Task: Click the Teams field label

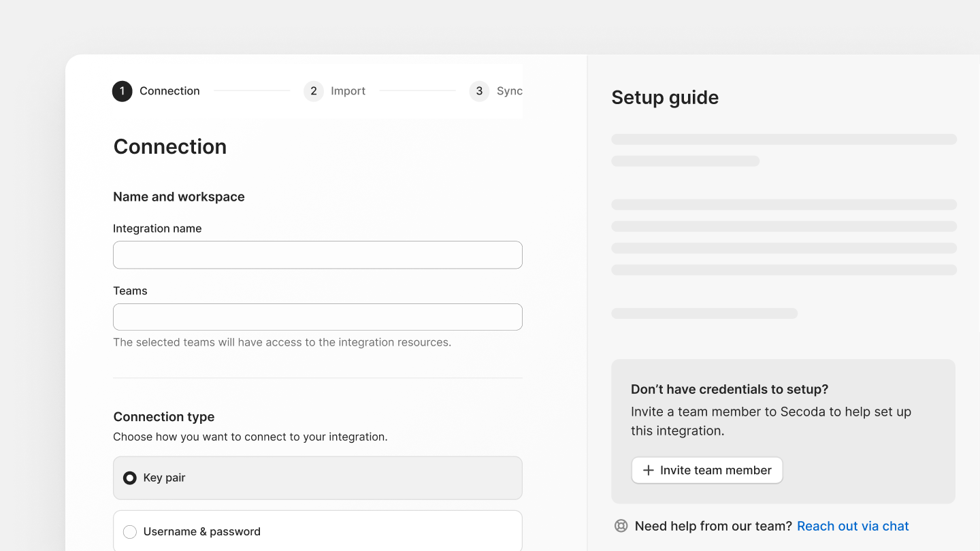Action: [130, 290]
